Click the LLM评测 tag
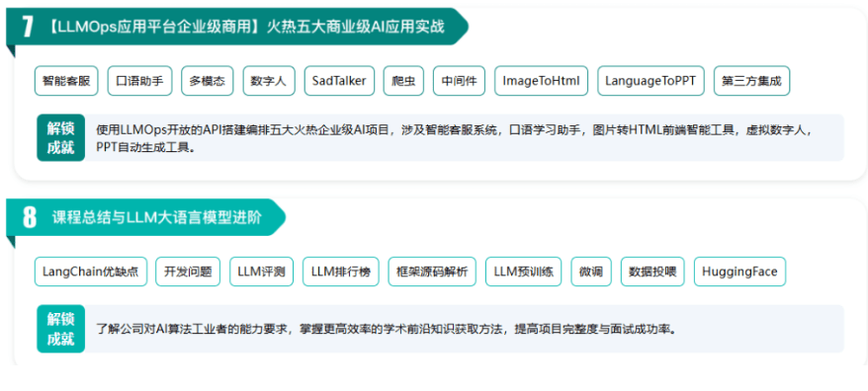Viewport: 868px width, 391px height. tap(261, 272)
